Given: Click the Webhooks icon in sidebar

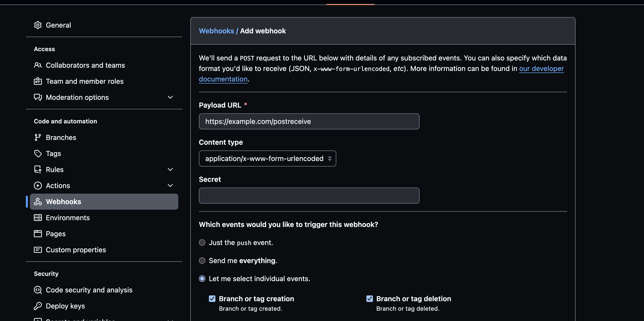Looking at the screenshot, I should click(x=38, y=202).
